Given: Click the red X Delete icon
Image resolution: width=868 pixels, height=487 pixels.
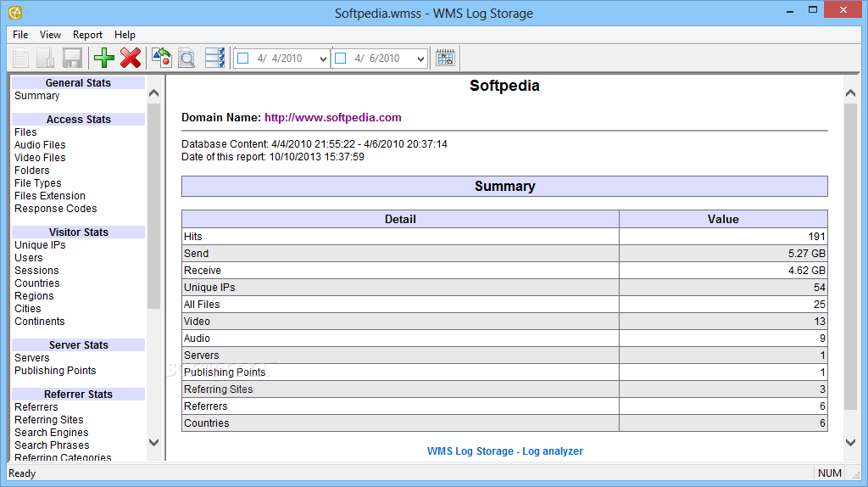Looking at the screenshot, I should pyautogui.click(x=131, y=59).
